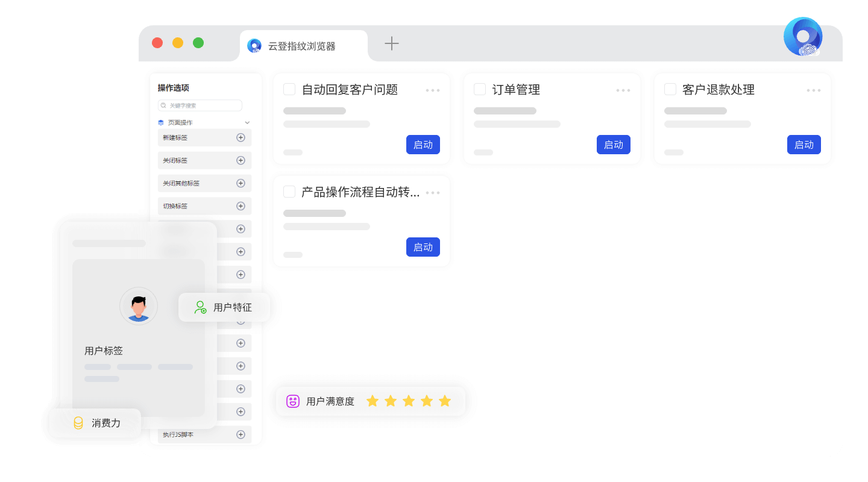The image size is (868, 482).
Task: Click the purple smiley icon beside 用户满意度
Action: (x=293, y=401)
